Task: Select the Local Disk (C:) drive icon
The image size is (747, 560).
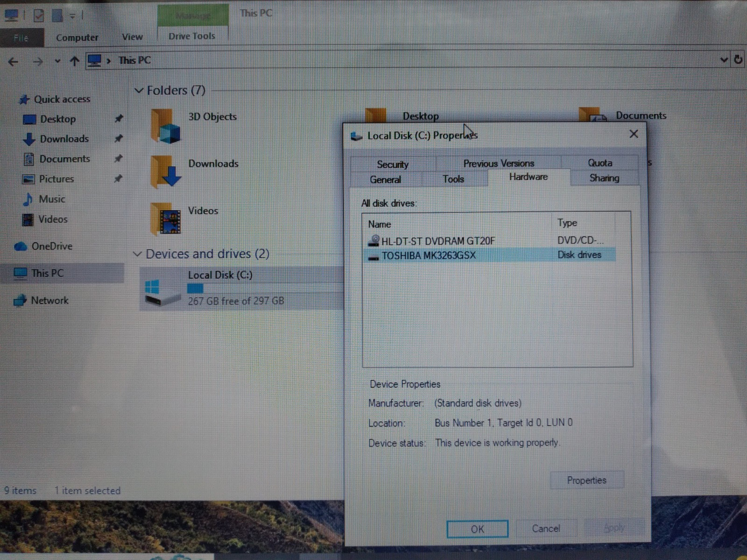Action: [162, 292]
